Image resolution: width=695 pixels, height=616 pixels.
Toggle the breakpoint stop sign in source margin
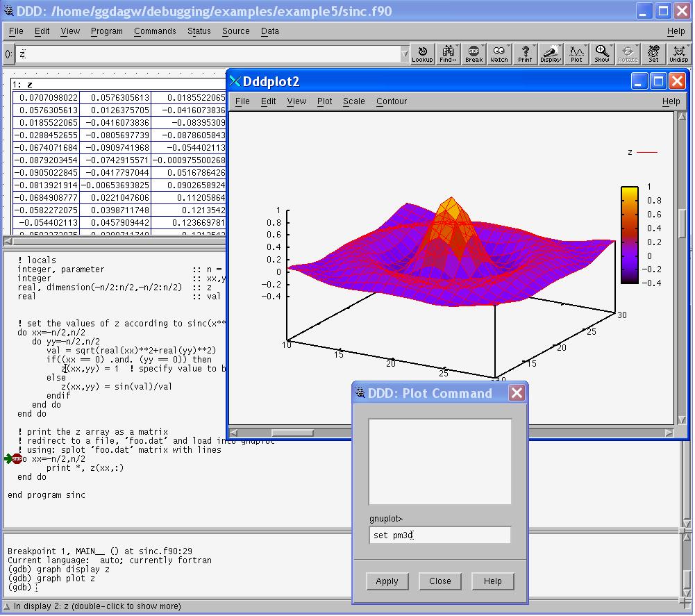[17, 458]
